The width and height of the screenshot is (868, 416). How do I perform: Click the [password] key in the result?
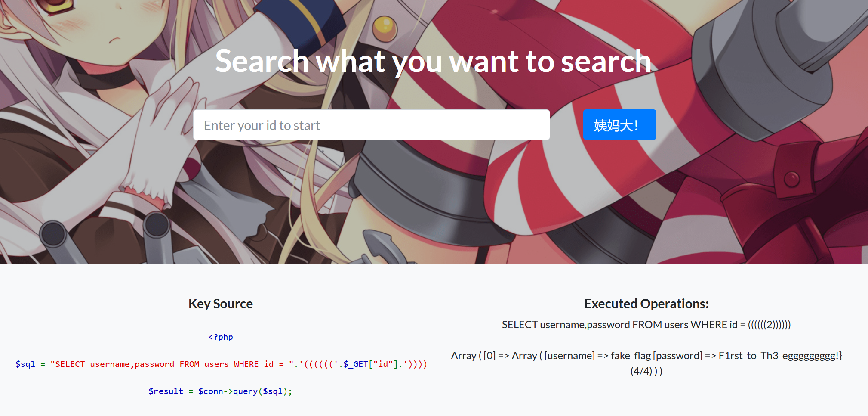[677, 356]
